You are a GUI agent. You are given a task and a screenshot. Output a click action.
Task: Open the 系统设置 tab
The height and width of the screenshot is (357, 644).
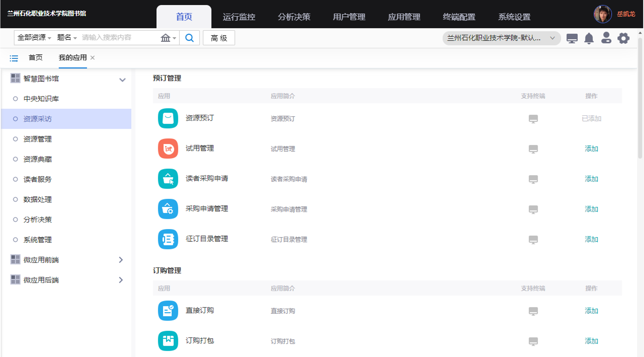click(514, 17)
